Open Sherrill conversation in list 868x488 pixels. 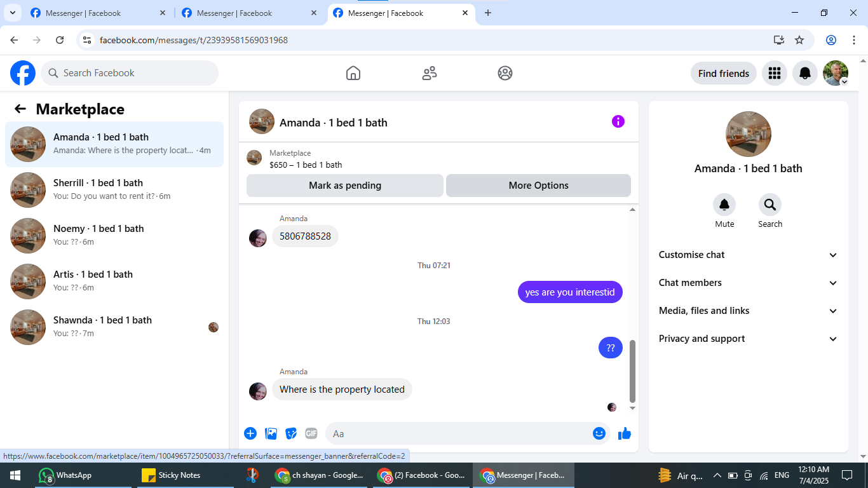coord(114,190)
